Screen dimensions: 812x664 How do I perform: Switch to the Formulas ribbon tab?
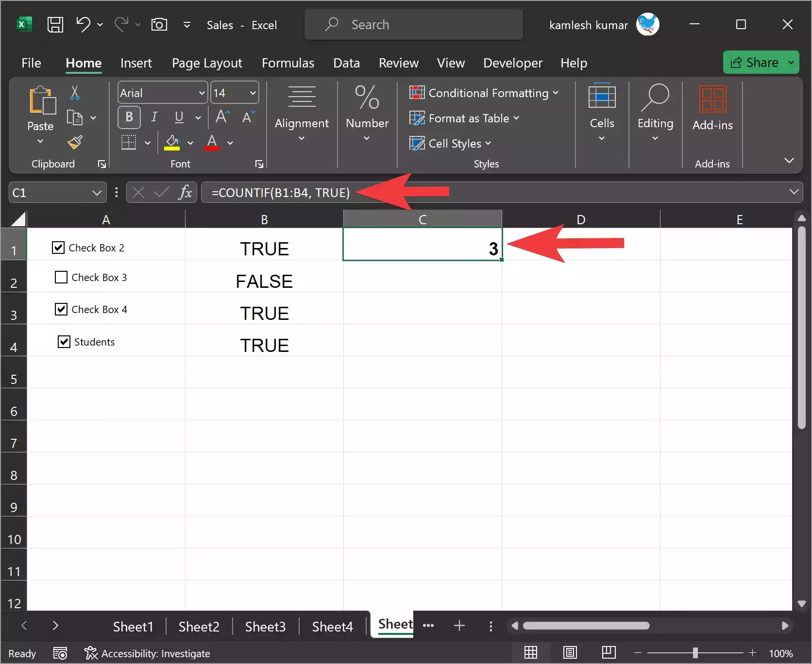pos(288,63)
